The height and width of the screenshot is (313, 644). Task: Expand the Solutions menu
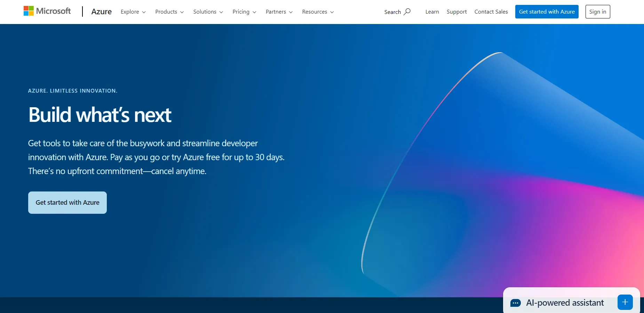tap(208, 12)
